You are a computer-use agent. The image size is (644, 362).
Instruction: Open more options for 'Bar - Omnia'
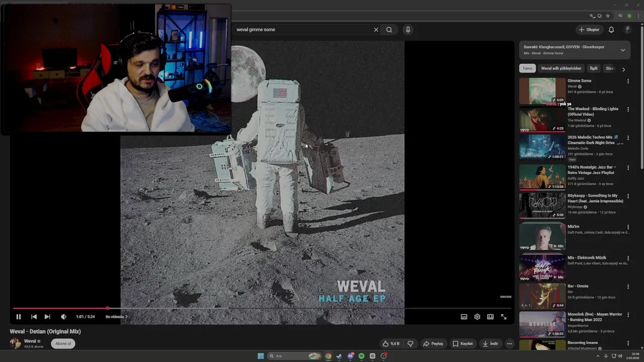(x=628, y=287)
